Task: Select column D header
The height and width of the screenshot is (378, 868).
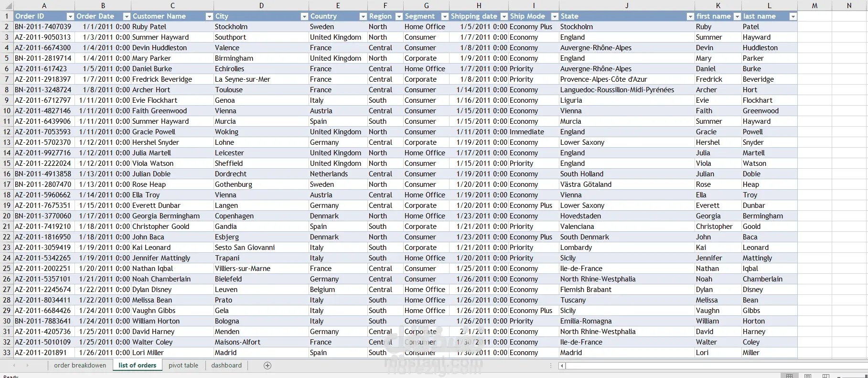Action: 261,6
